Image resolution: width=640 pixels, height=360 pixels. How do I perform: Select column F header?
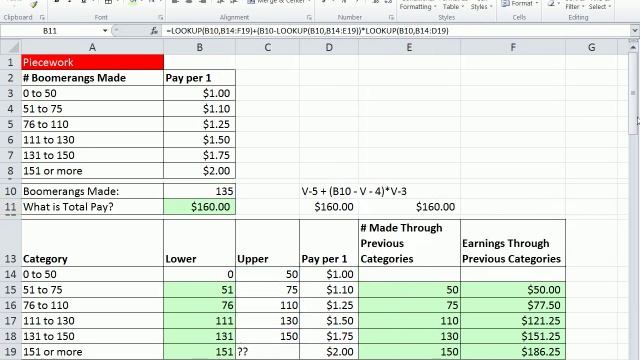pos(513,47)
